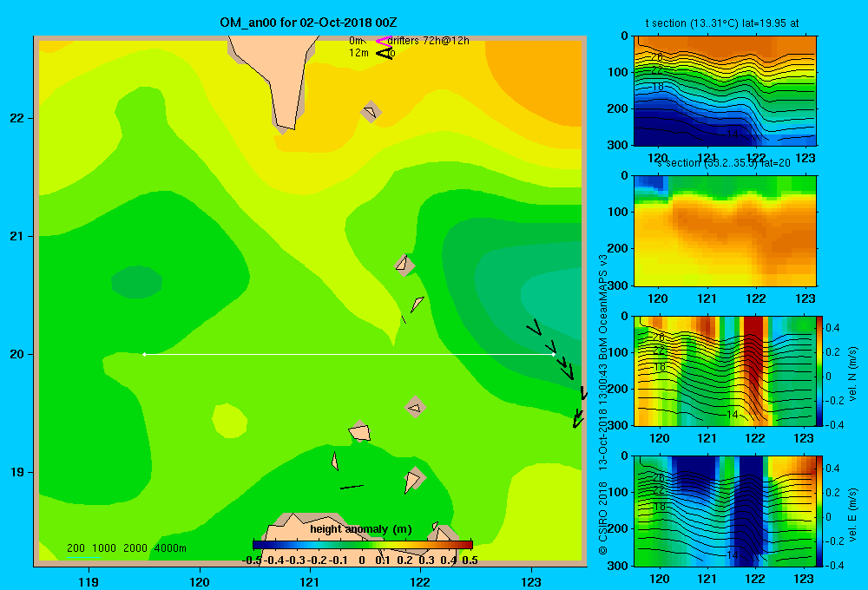Click the blue low-salinity patch at top-left of salinity section
The image size is (868, 590).
pos(650,184)
